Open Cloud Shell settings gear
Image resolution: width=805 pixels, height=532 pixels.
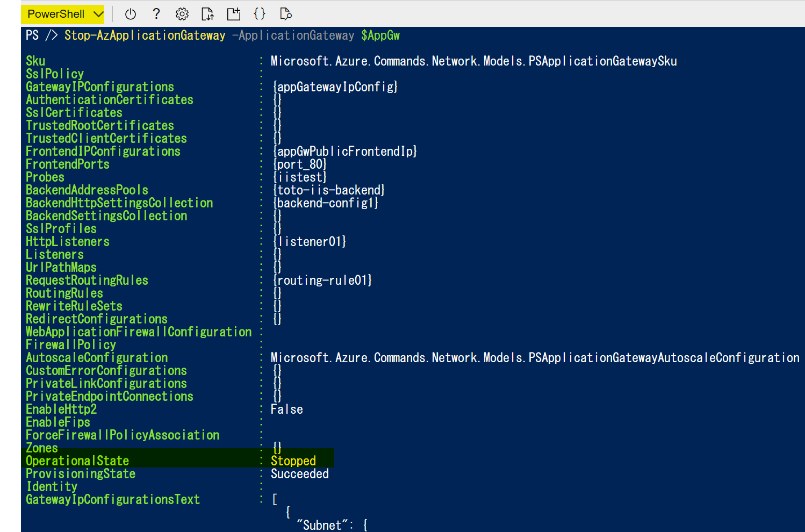click(x=182, y=14)
